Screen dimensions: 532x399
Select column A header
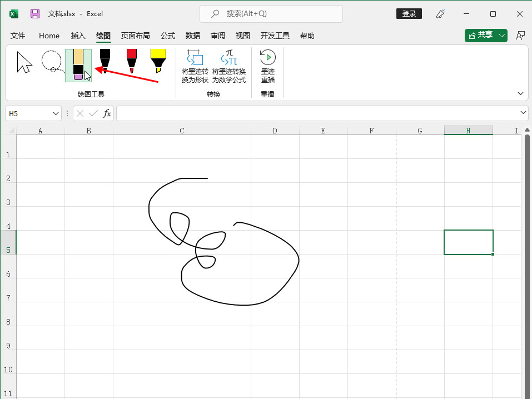point(41,131)
